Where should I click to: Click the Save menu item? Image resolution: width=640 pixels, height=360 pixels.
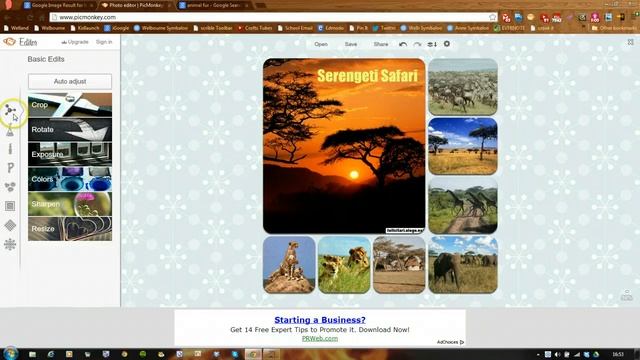click(351, 44)
